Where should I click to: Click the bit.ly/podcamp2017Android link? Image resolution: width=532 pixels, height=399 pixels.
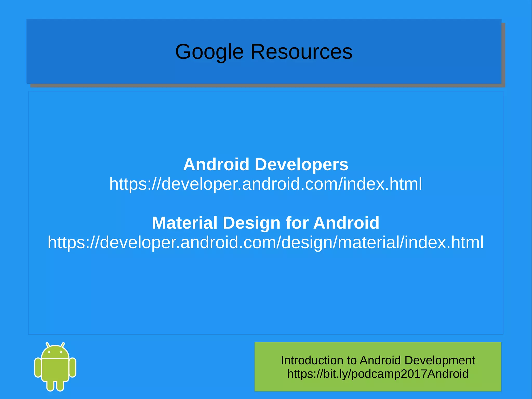[x=378, y=374]
